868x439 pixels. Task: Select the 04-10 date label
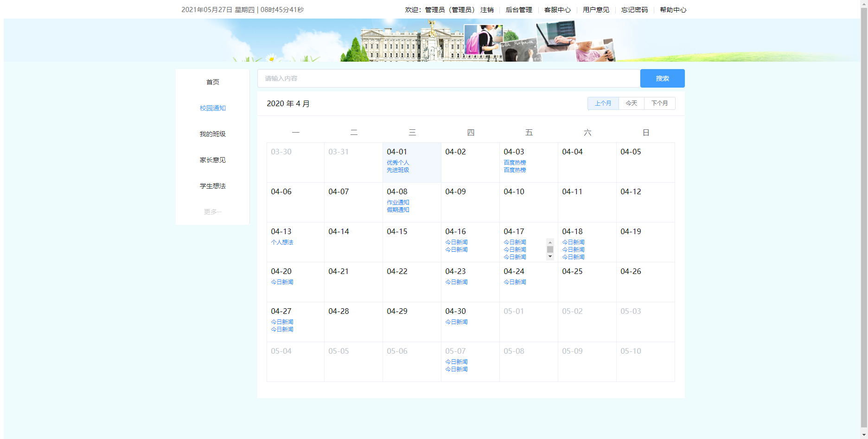(514, 192)
